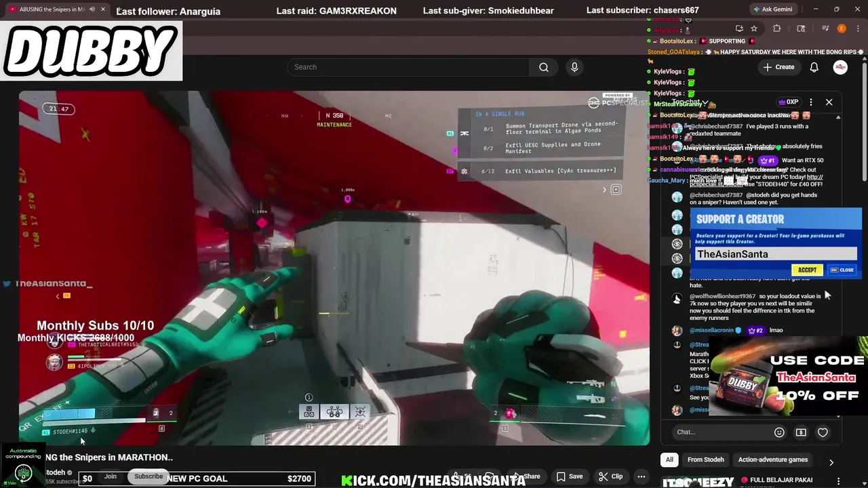Image resolution: width=868 pixels, height=488 pixels.
Task: Save the video with the Save button
Action: pyautogui.click(x=570, y=476)
